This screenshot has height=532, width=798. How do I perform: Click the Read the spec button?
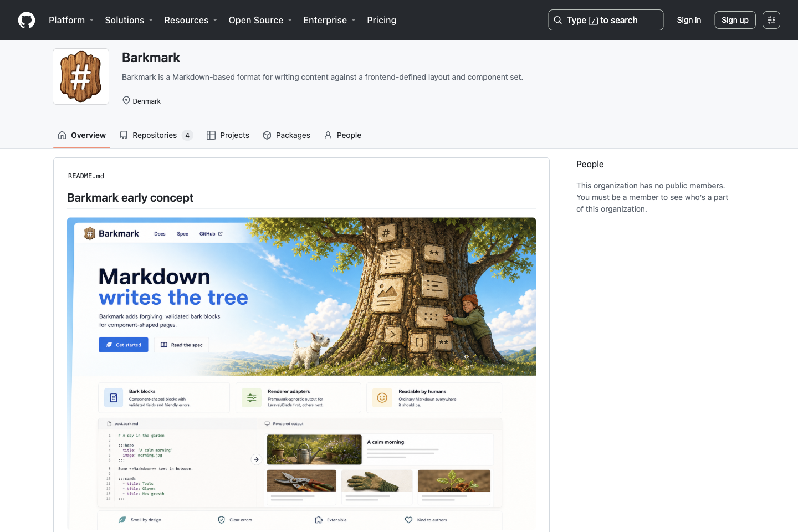click(x=182, y=345)
